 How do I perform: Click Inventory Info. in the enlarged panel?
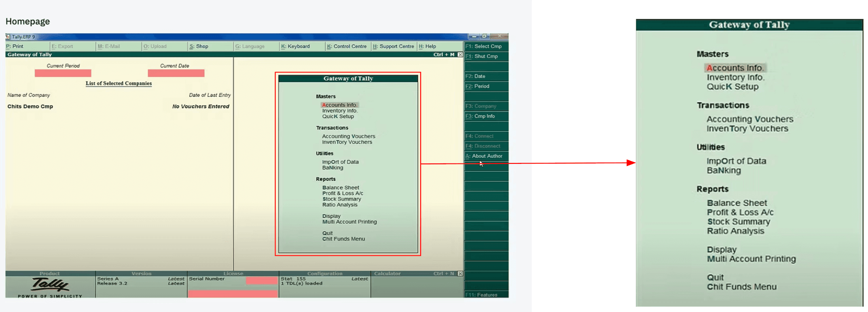pyautogui.click(x=735, y=78)
